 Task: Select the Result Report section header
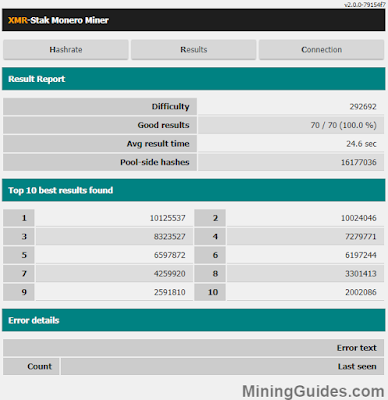tap(194, 79)
